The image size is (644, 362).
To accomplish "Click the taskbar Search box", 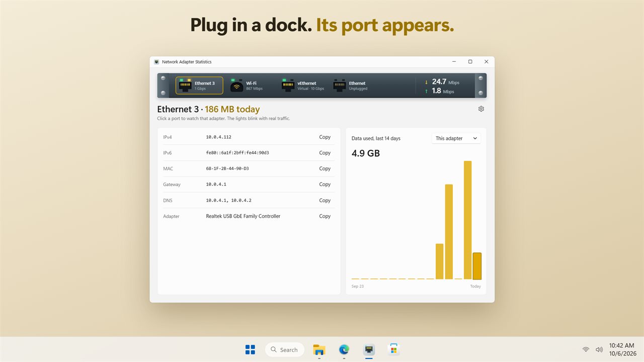I will (285, 349).
